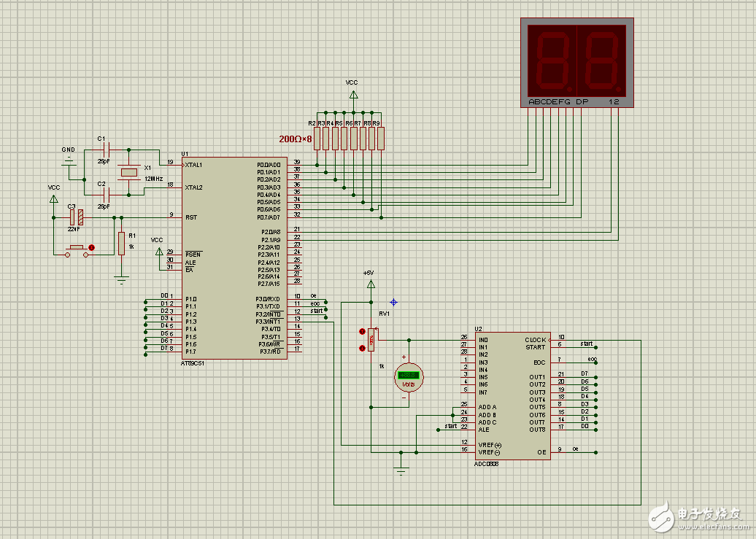Click the CLOCK pin label on ADC0808
This screenshot has width=756, height=539.
click(x=536, y=340)
